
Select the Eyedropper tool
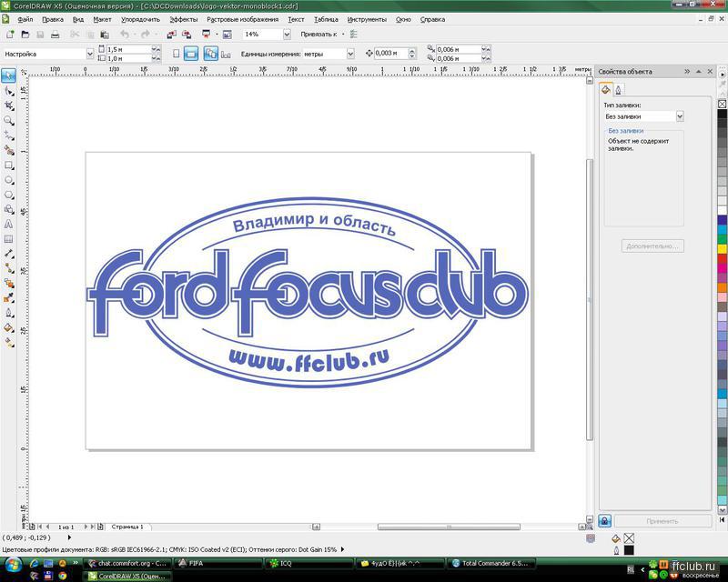pyautogui.click(x=8, y=298)
